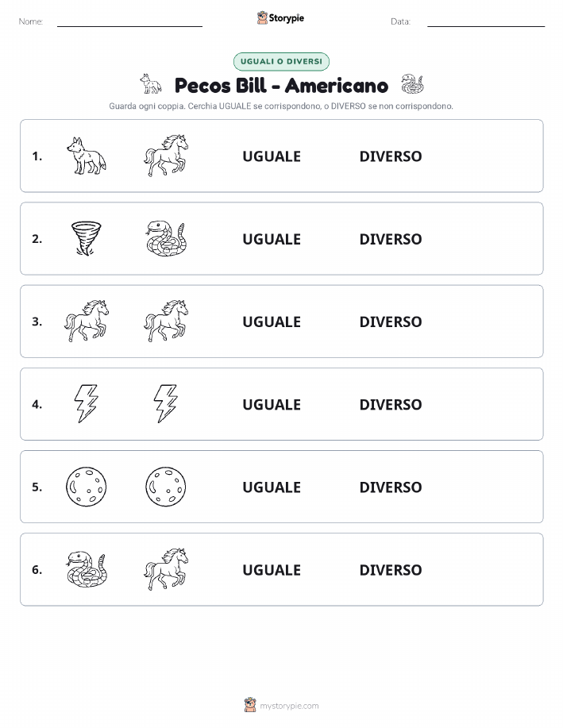Click the left horse in row 3
563x728 pixels.
(87, 321)
